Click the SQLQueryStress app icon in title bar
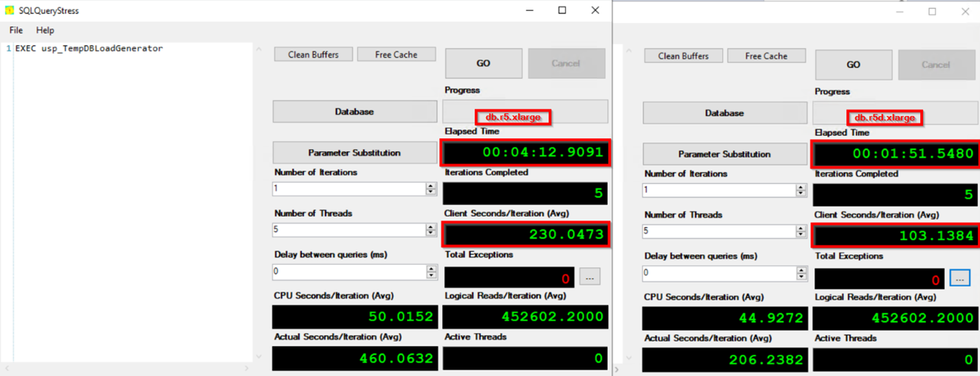 tap(10, 11)
